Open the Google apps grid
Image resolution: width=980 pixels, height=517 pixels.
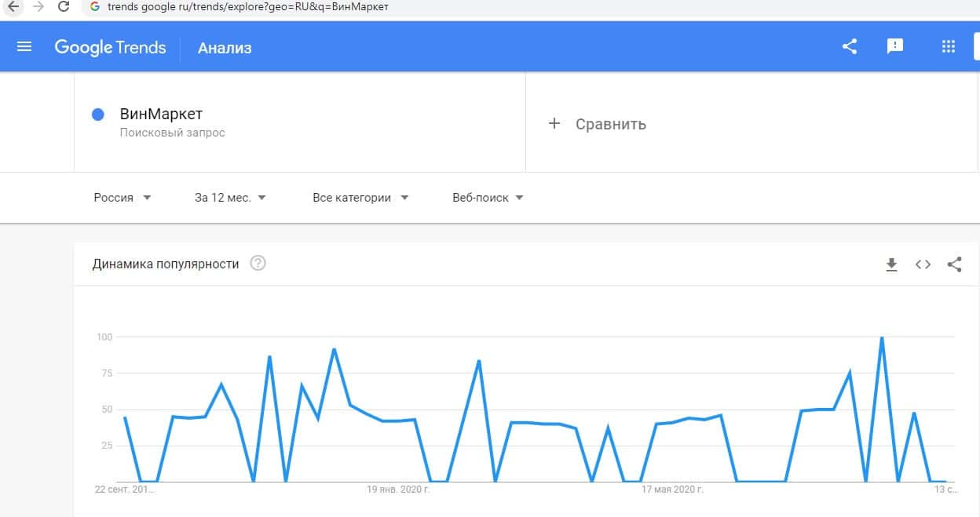coord(948,46)
